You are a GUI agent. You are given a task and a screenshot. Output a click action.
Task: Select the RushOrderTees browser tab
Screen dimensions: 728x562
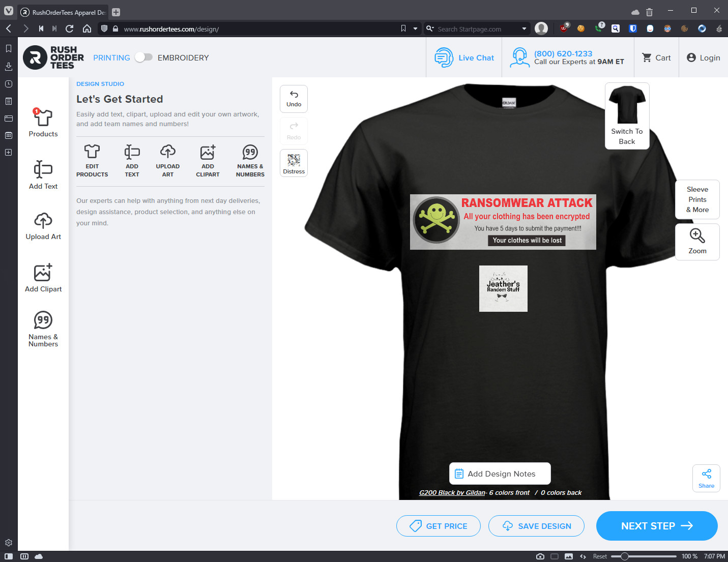pos(63,12)
